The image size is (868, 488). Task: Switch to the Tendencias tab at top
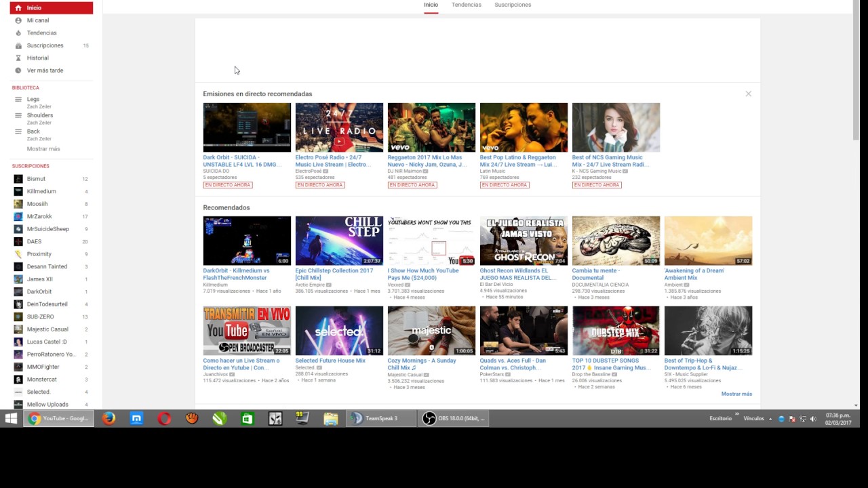point(467,5)
